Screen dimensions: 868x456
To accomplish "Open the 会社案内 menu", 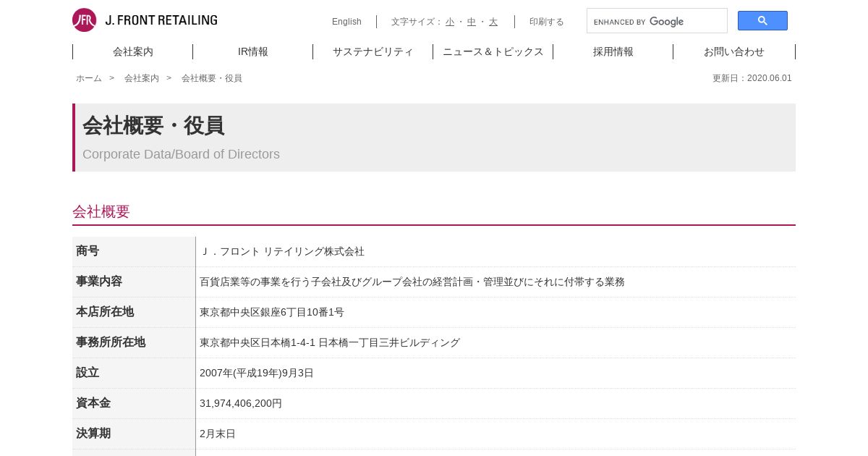I will point(133,51).
